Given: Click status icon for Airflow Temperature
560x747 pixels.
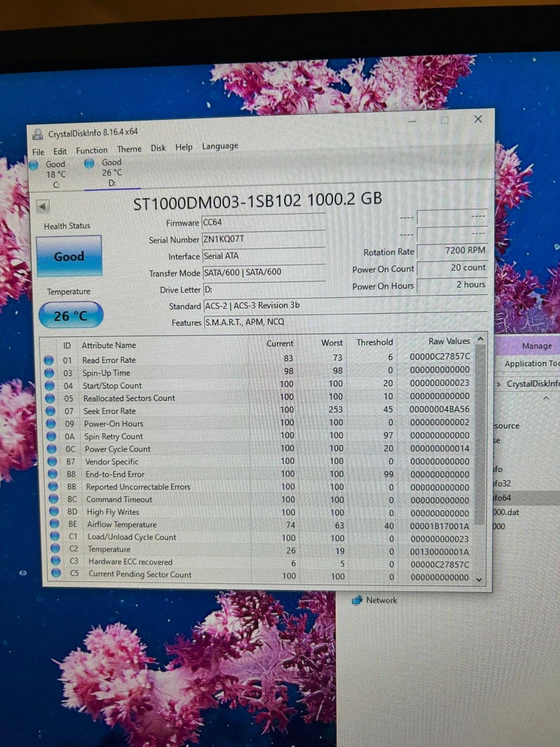Looking at the screenshot, I should point(55,524).
